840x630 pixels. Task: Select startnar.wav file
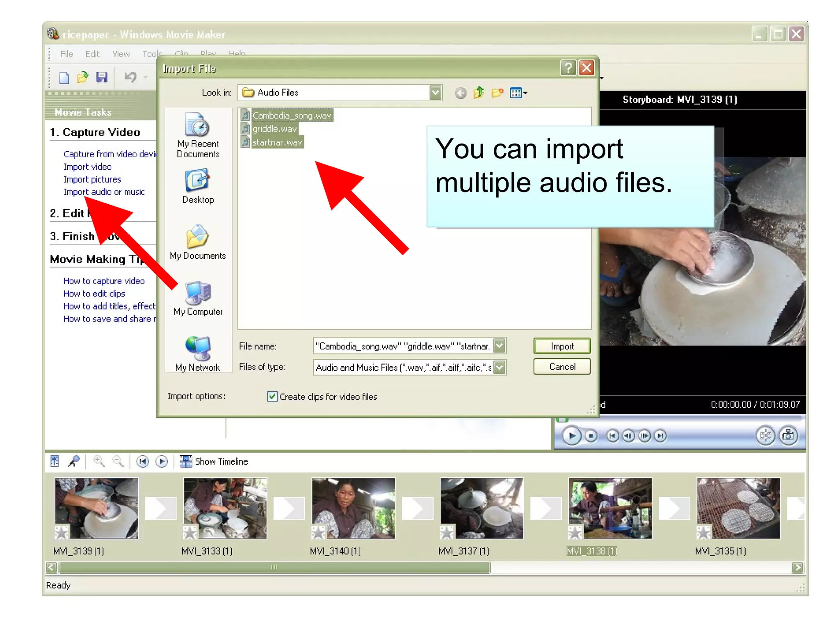(272, 142)
